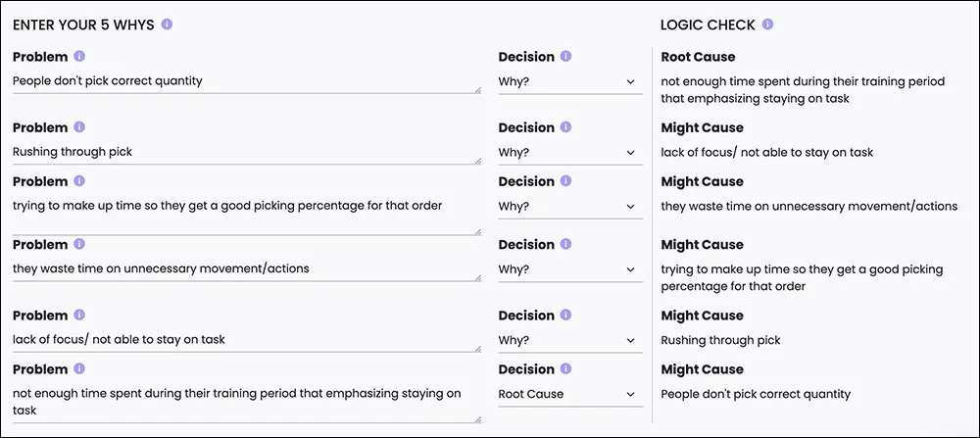Click resize handle of 'lack of focus' field

(478, 349)
